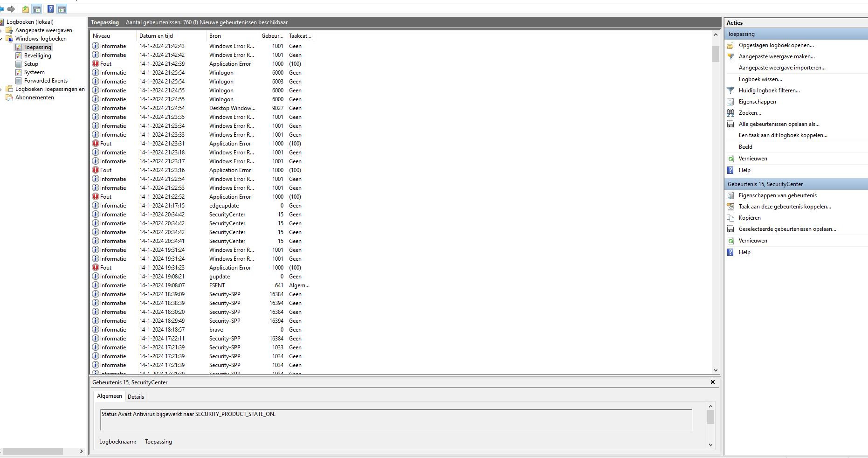The width and height of the screenshot is (868, 458).
Task: Select the ESENT event 641 row
Action: 202,285
